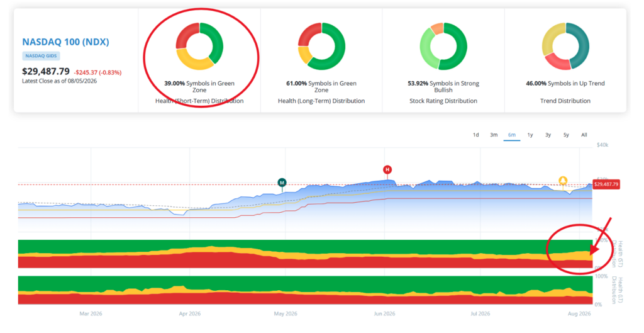This screenshot has width=644, height=333.
Task: Select the All time range
Action: click(584, 135)
